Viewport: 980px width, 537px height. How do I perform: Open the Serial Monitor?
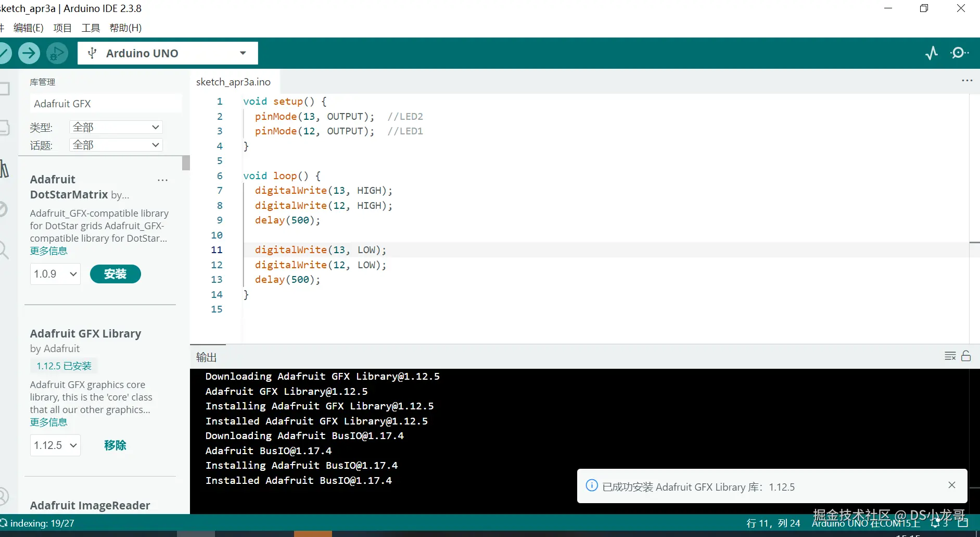pos(959,53)
